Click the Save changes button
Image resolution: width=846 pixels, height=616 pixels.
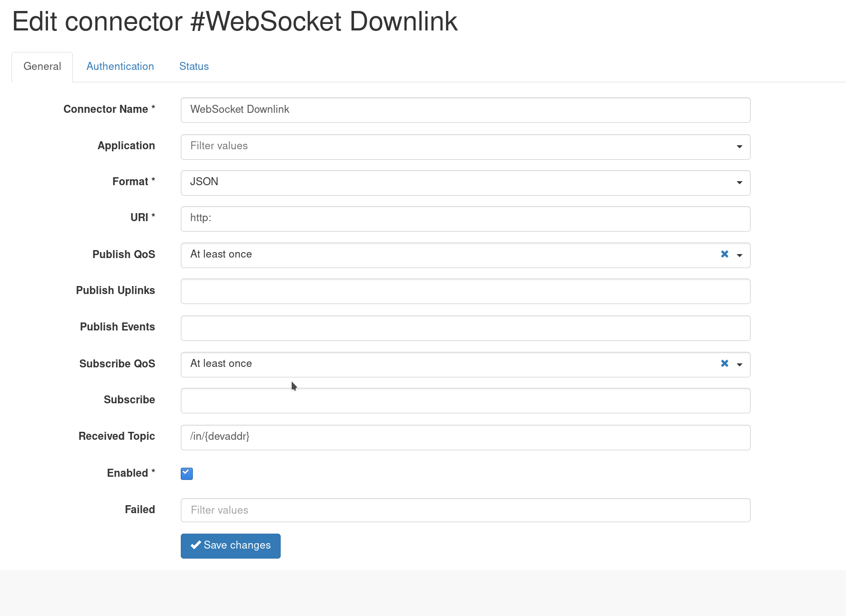231,546
